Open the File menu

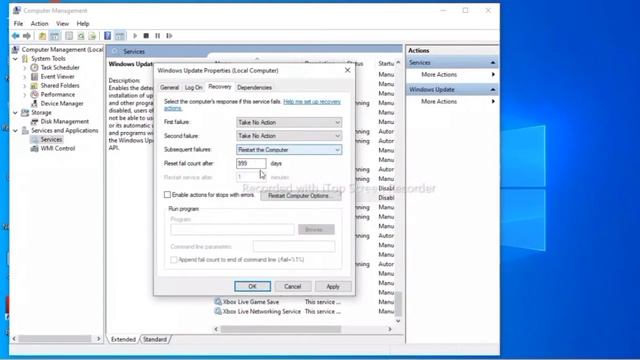coord(18,24)
